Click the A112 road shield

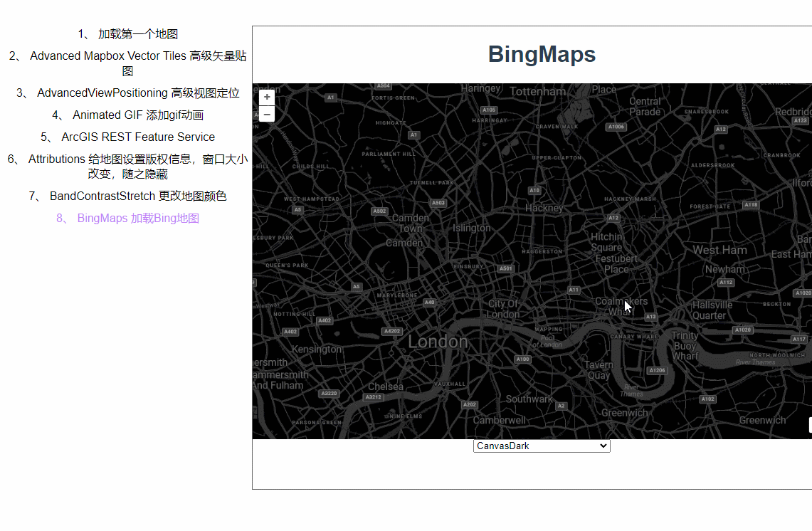click(x=726, y=283)
